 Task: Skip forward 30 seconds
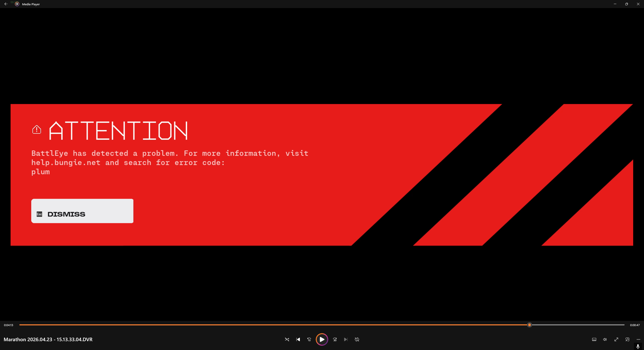click(335, 339)
